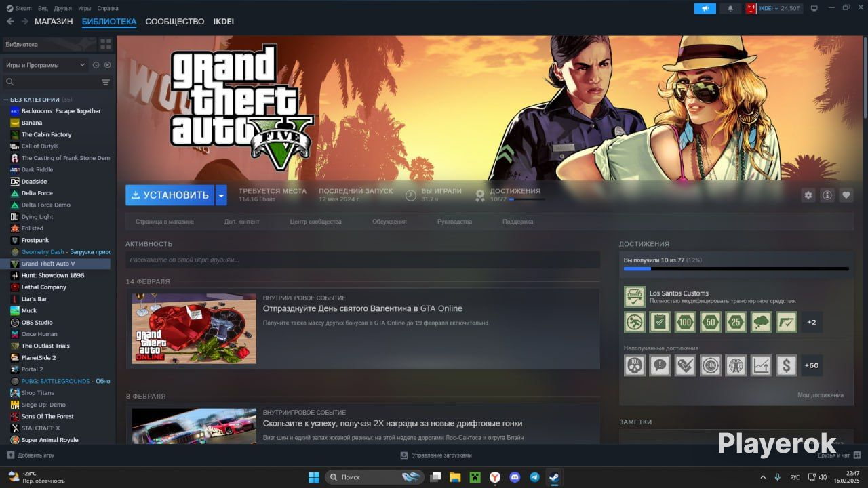Select the achievement icon showing 25
The image size is (868, 488).
pos(736,322)
